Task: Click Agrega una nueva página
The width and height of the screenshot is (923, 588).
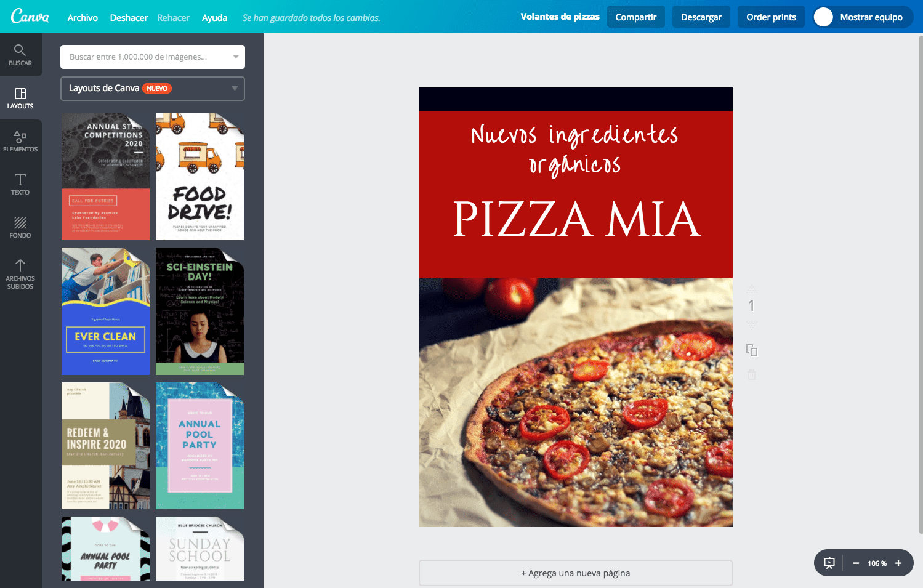Action: pyautogui.click(x=576, y=573)
